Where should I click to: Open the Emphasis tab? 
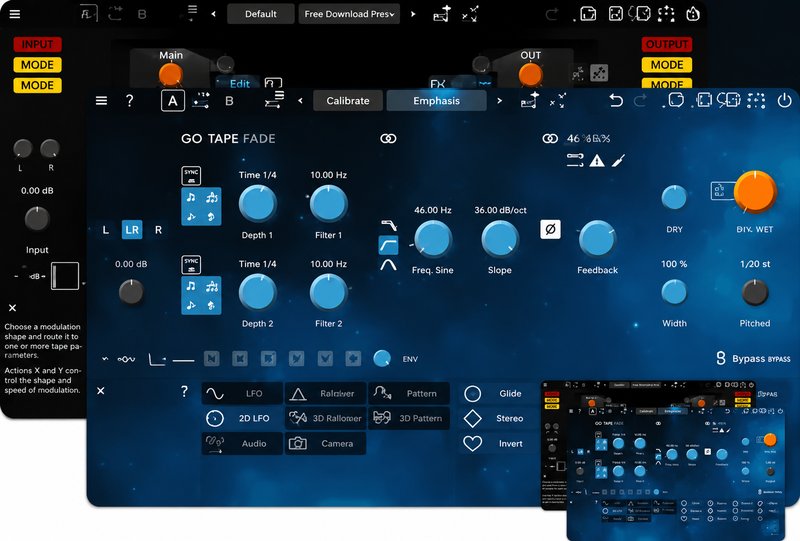(x=436, y=101)
